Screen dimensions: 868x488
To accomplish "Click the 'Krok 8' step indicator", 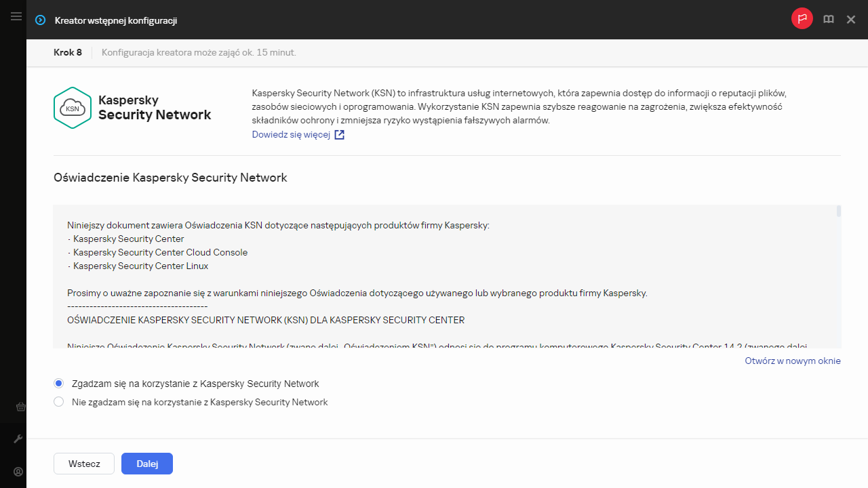I will tap(68, 52).
